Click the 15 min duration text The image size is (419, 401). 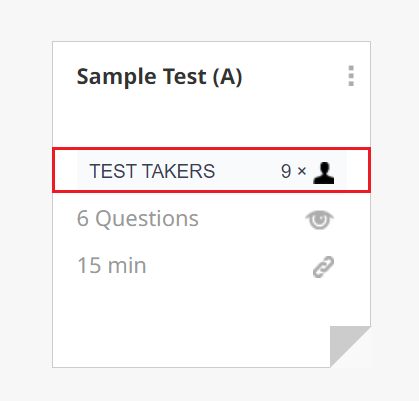click(x=112, y=266)
